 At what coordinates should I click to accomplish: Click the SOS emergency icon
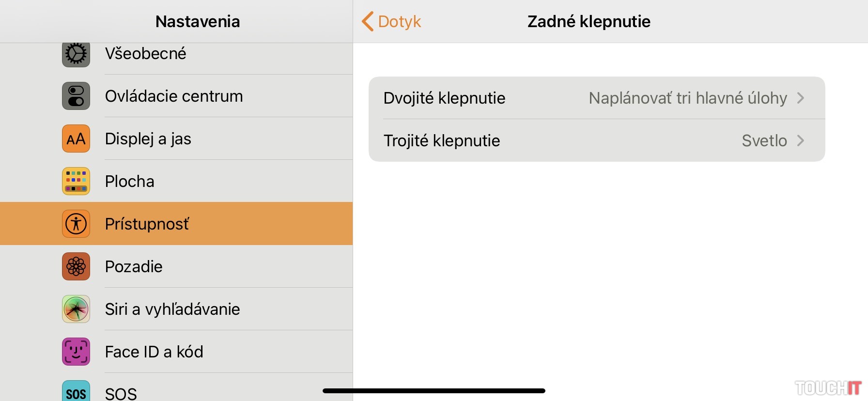click(76, 392)
